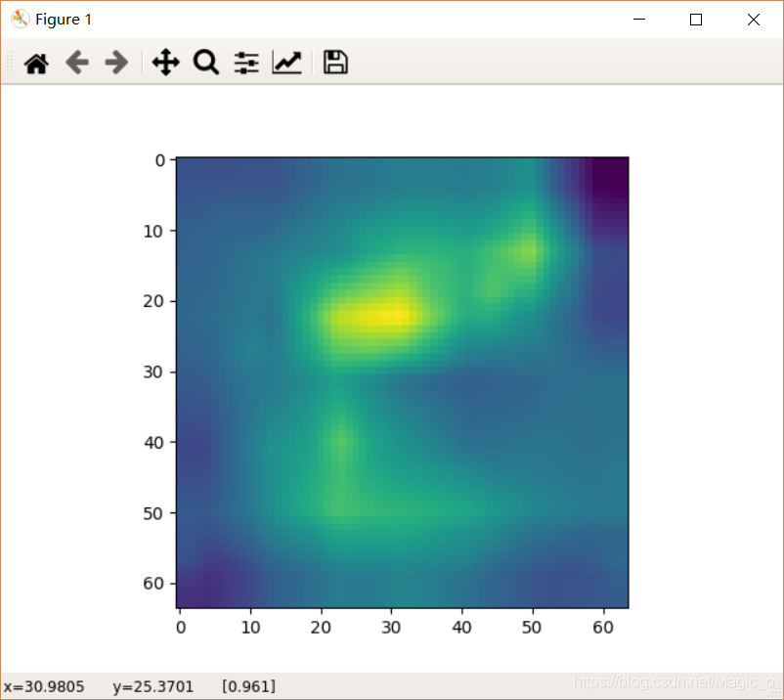Select the Pan axes tool

point(166,63)
